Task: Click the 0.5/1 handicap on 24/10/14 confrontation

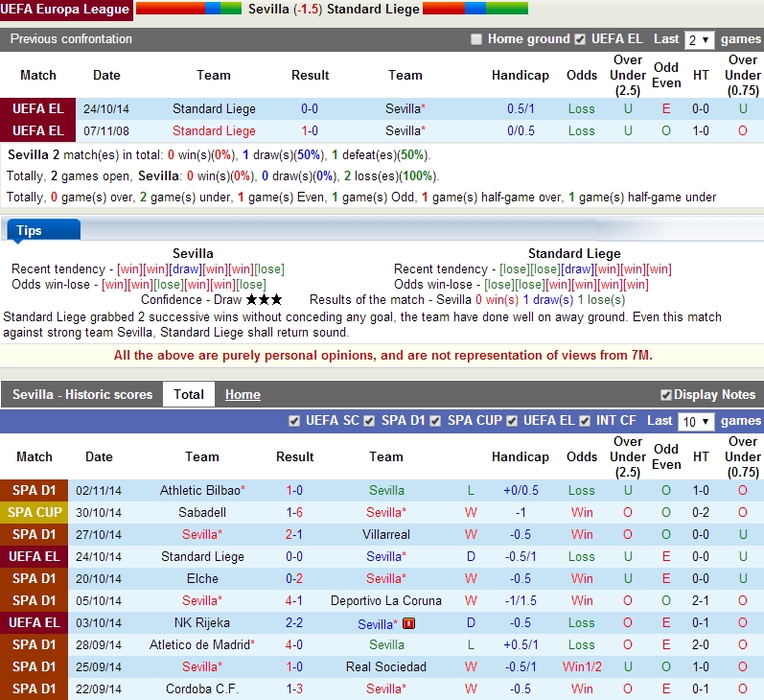Action: [x=521, y=108]
